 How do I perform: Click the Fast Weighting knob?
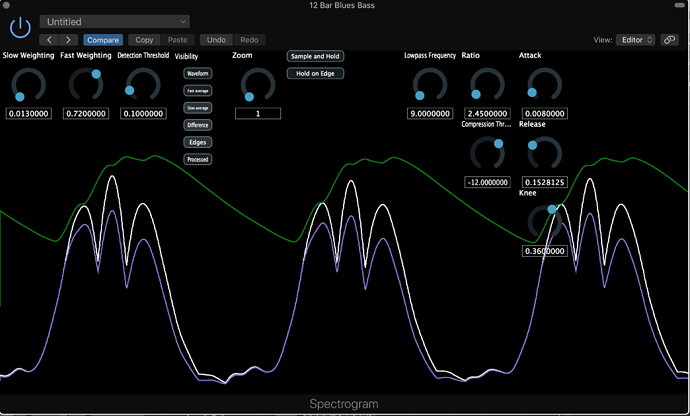86,85
